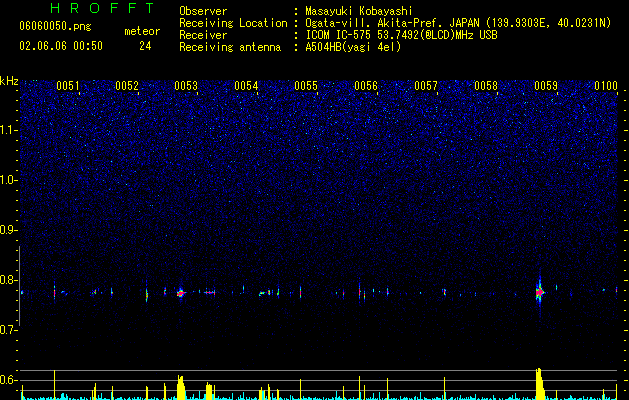This screenshot has height=400, width=629.
Task: Click the tallest yellow power peak near 0059
Action: click(540, 384)
